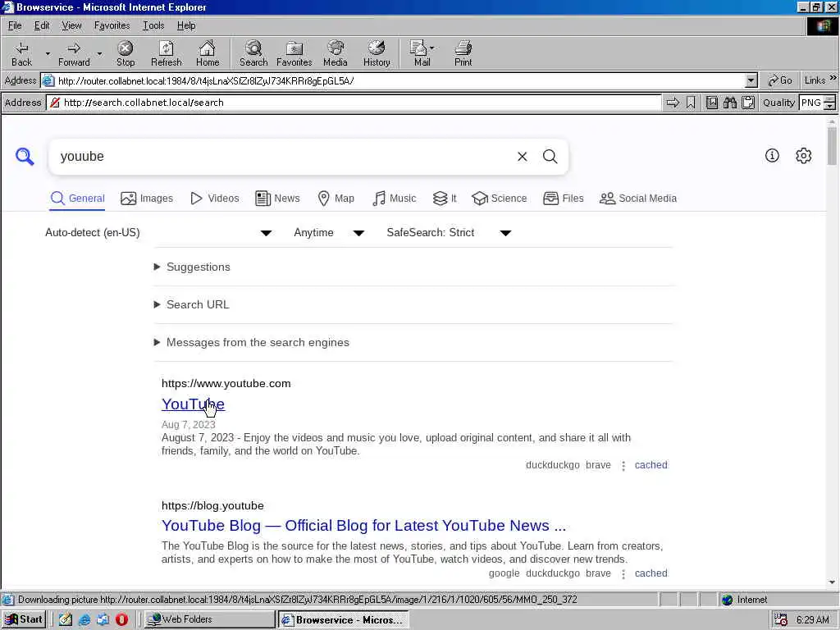Open the YouTube Blog result link
Viewport: 840px width, 630px height.
click(x=363, y=526)
